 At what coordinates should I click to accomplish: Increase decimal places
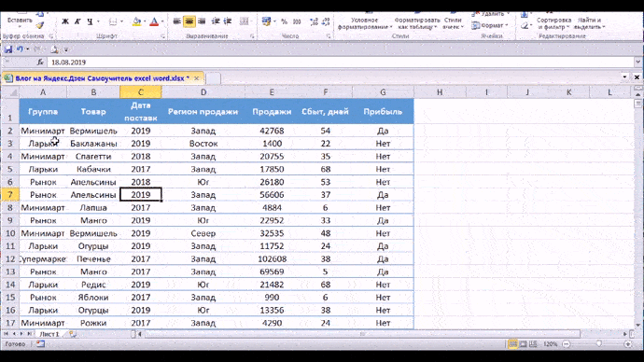click(315, 21)
